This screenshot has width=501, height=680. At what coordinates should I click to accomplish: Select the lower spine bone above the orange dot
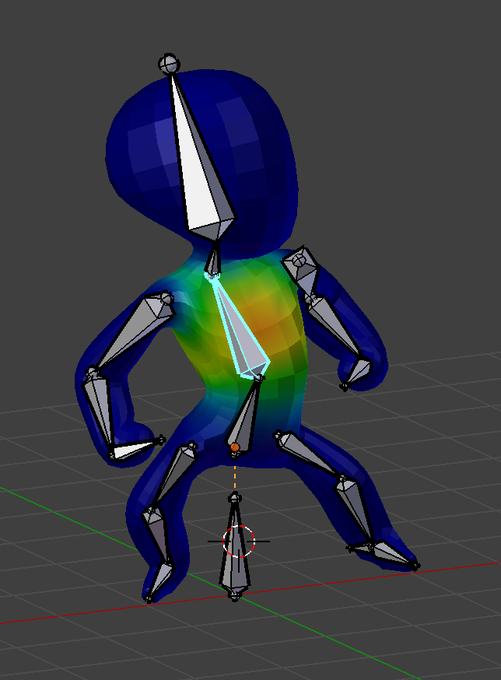pos(245,416)
